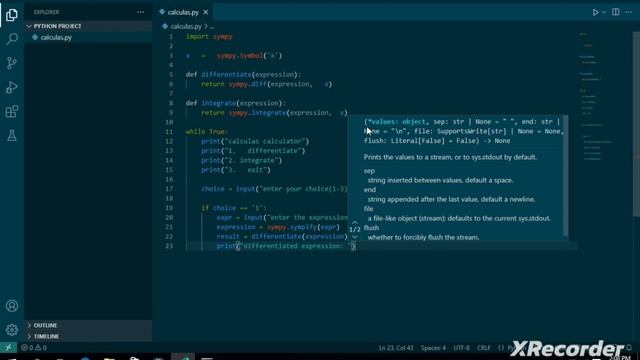Show next signature in the hint popup

(354, 237)
